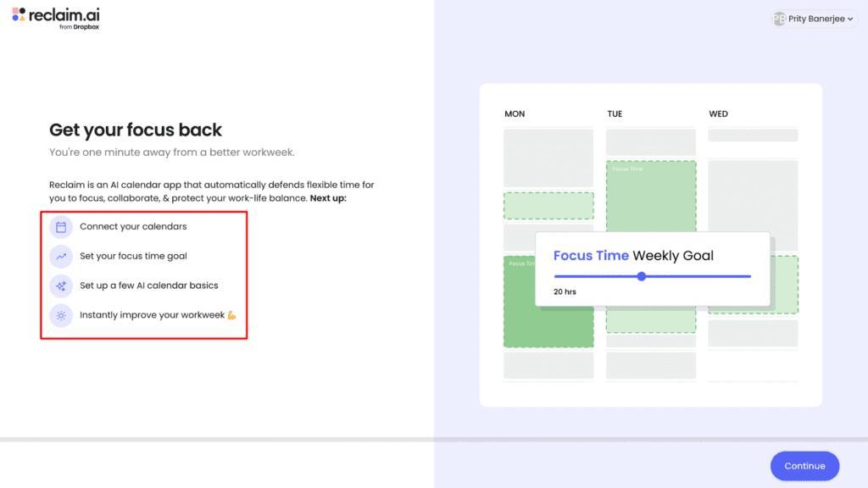Select the calendar icon beside Connect your calendars
The height and width of the screenshot is (488, 868).
(x=59, y=226)
